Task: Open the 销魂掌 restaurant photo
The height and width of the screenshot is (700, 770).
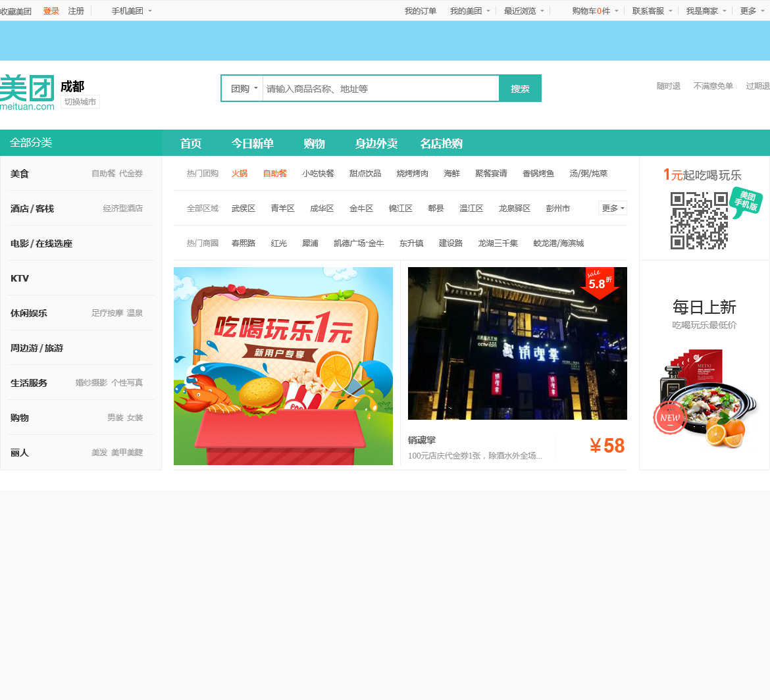Action: pos(517,343)
